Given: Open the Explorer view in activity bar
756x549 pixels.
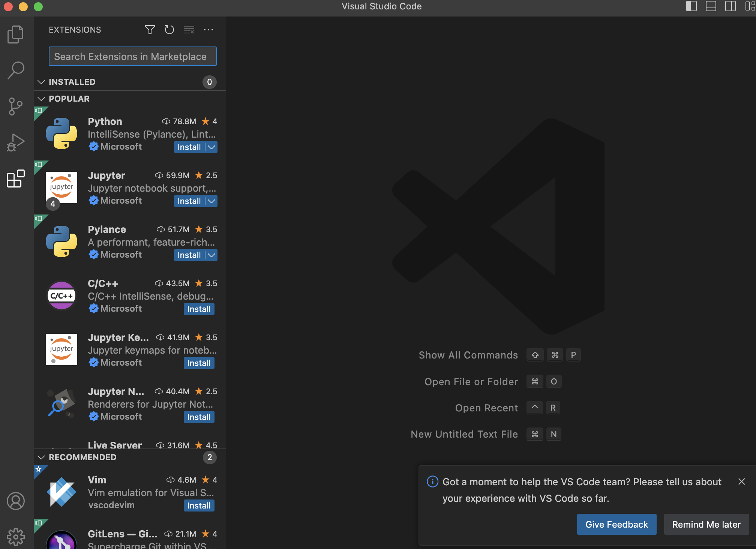Looking at the screenshot, I should (x=16, y=34).
